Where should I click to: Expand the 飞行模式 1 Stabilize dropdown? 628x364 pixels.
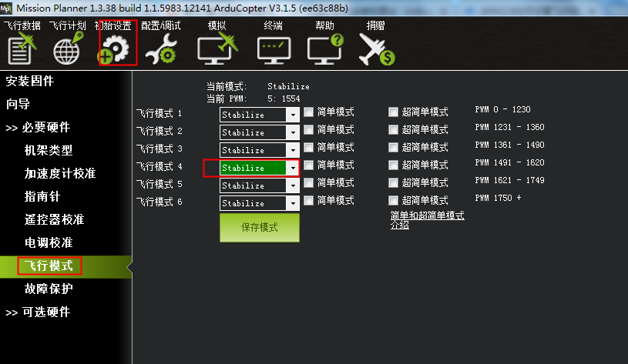pos(259,115)
